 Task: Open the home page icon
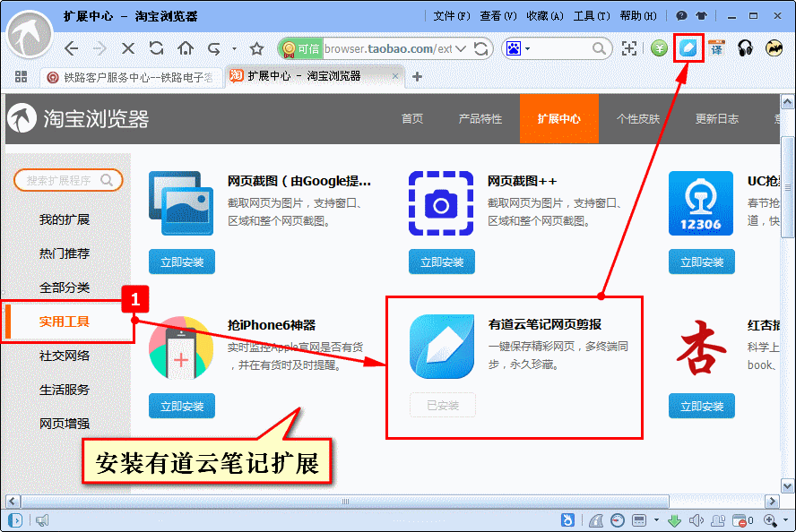186,48
